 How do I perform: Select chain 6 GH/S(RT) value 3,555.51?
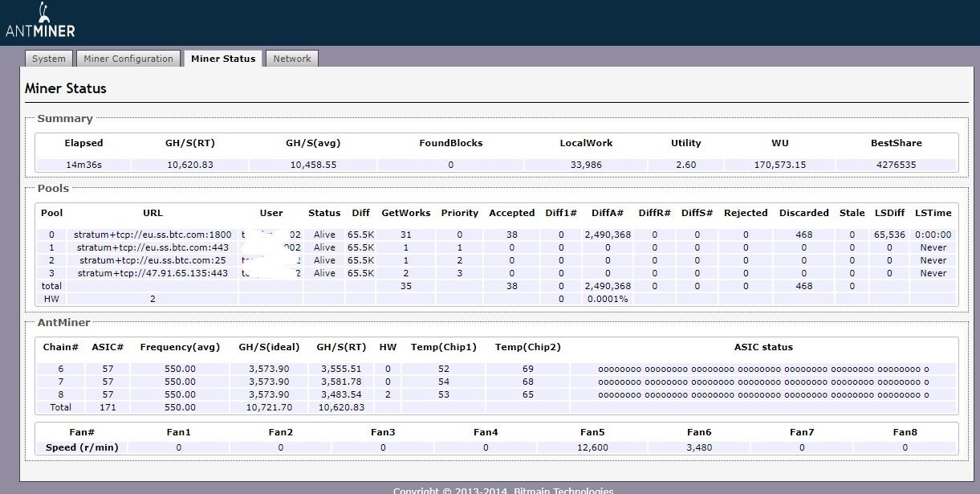(x=341, y=369)
